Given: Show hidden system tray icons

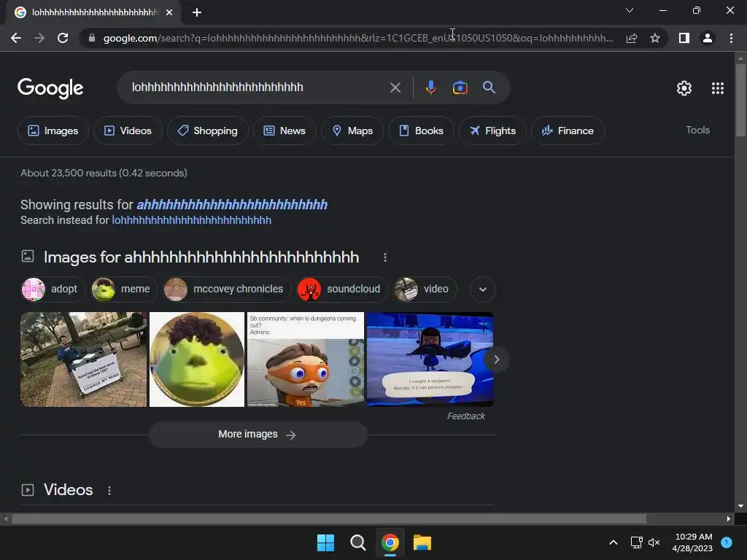Looking at the screenshot, I should (x=614, y=542).
